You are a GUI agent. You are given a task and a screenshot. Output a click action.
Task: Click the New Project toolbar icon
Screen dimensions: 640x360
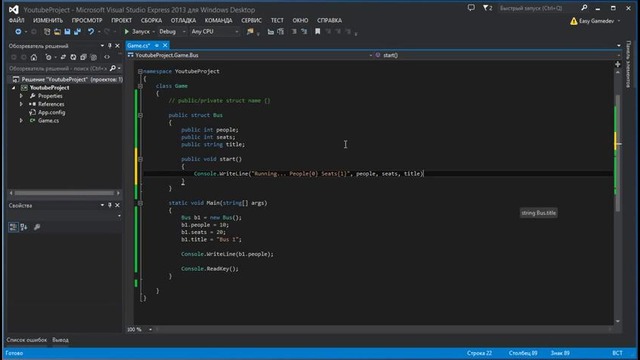tap(47, 31)
